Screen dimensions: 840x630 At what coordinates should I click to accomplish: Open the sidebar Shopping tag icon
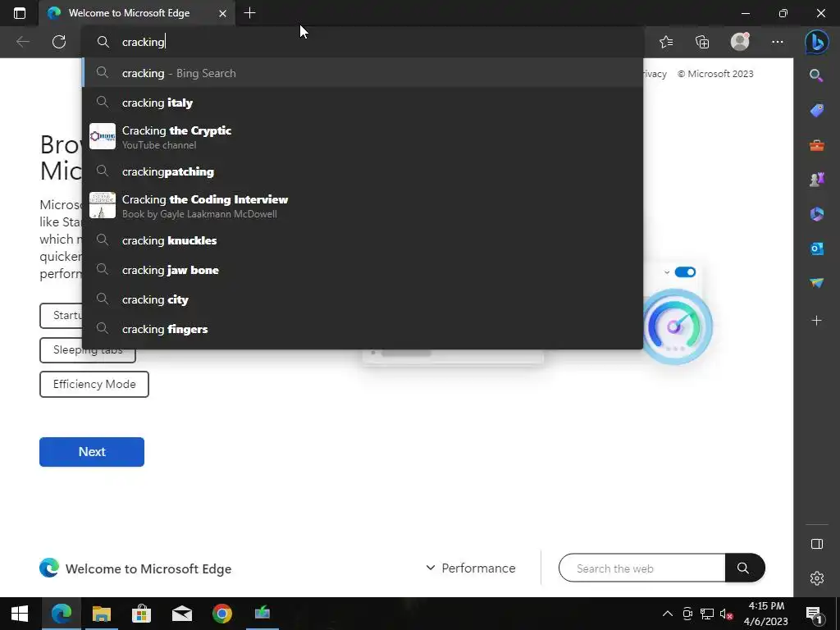[x=816, y=111]
